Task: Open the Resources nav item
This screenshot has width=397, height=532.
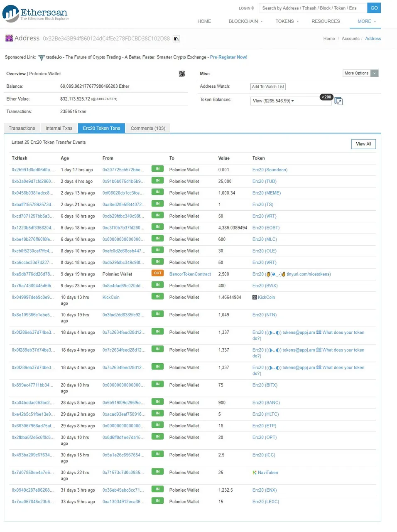Action: point(326,21)
